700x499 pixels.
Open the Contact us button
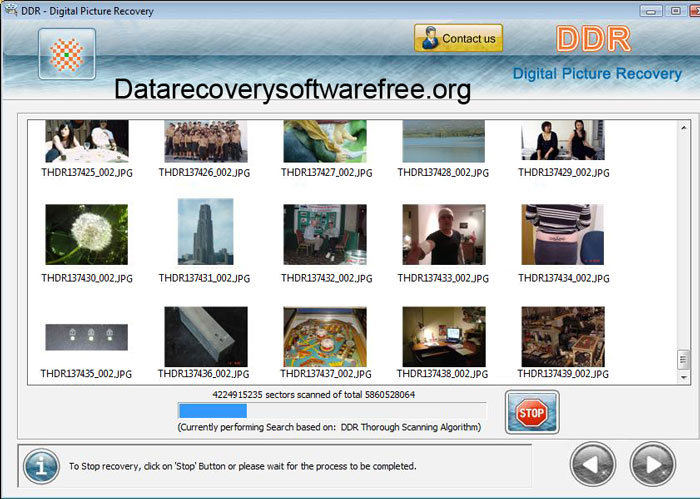coord(458,39)
